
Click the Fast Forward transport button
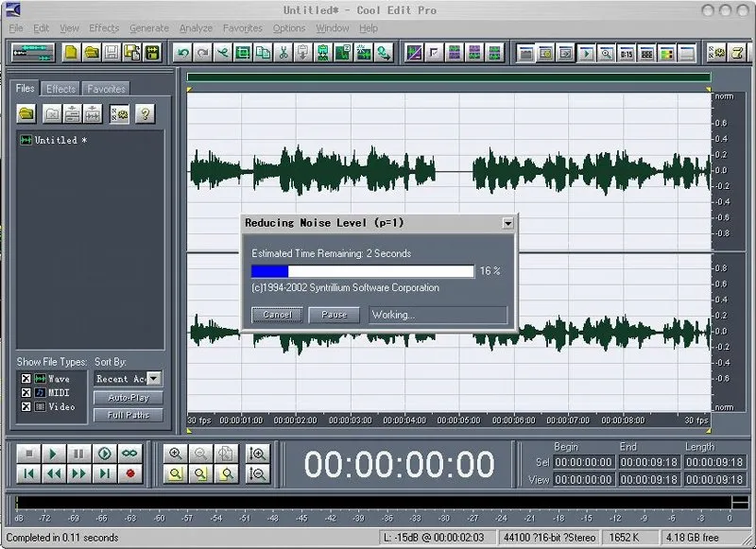click(x=78, y=473)
